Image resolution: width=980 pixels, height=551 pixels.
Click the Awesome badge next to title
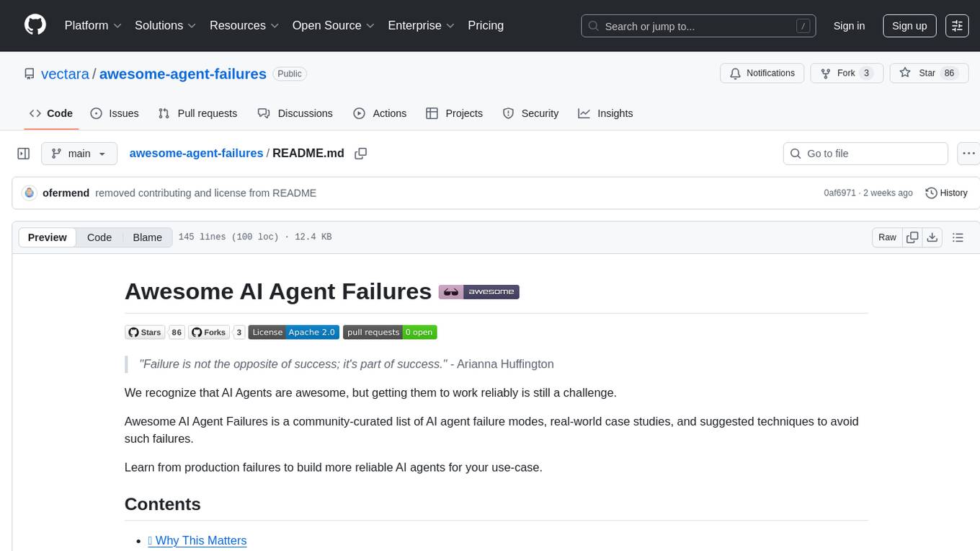tap(479, 291)
